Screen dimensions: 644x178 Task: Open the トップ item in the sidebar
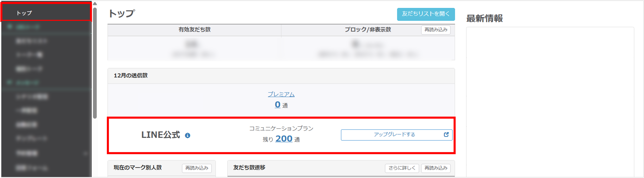(24, 13)
